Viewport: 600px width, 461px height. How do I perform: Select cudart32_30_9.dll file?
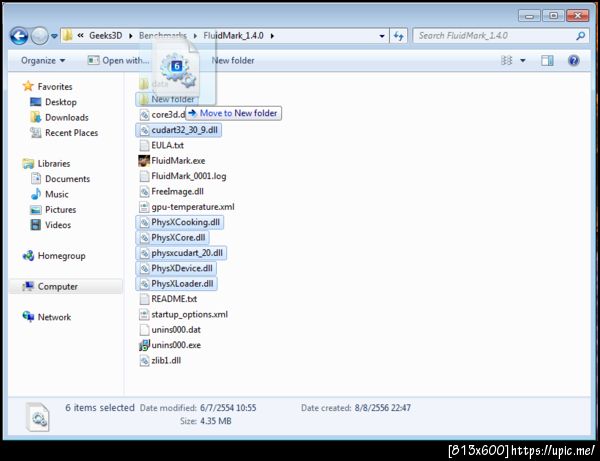coord(179,130)
